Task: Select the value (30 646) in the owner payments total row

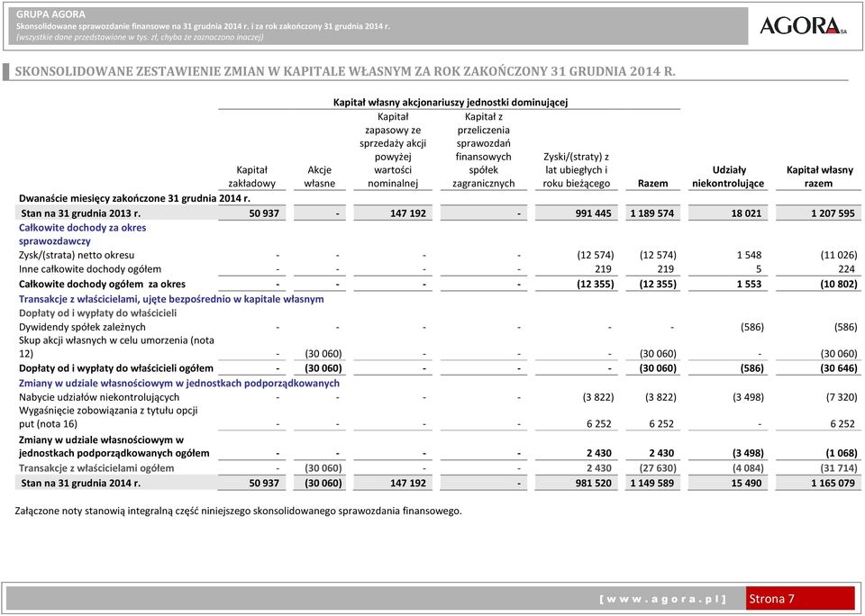Action: pyautogui.click(x=839, y=367)
